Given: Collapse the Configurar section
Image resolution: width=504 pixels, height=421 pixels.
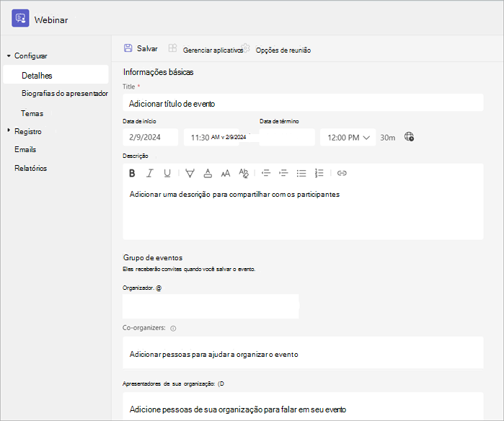Looking at the screenshot, I should (x=9, y=56).
